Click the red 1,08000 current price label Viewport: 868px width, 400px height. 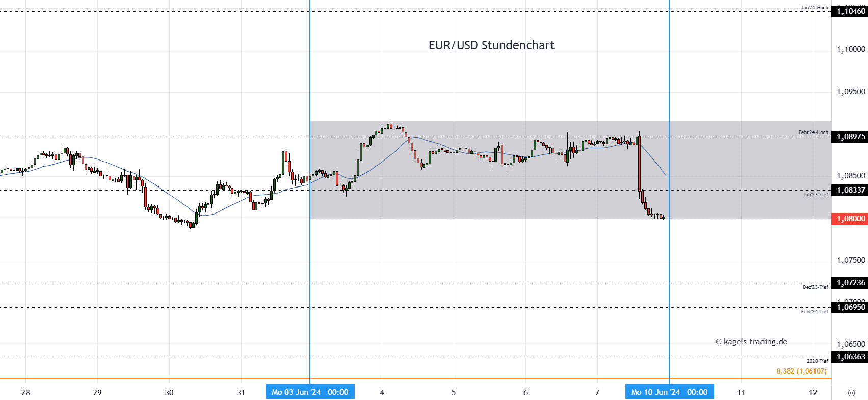pyautogui.click(x=850, y=219)
